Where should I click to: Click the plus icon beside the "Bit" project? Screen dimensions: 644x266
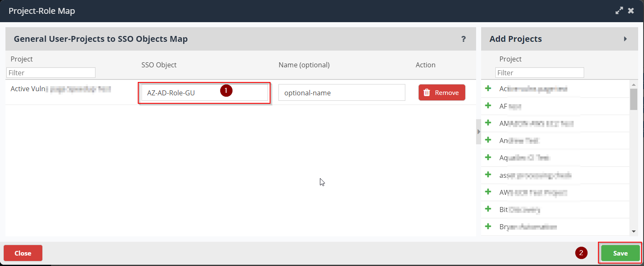tap(488, 209)
